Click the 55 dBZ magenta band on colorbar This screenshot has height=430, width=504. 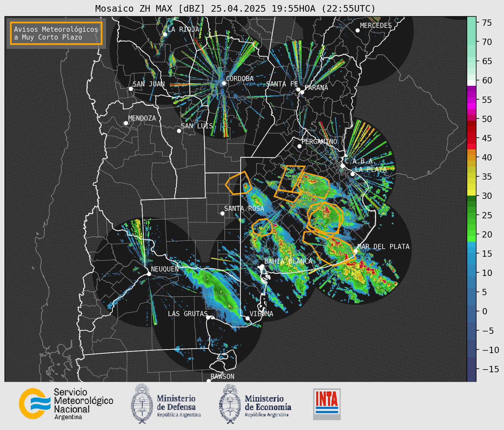471,100
